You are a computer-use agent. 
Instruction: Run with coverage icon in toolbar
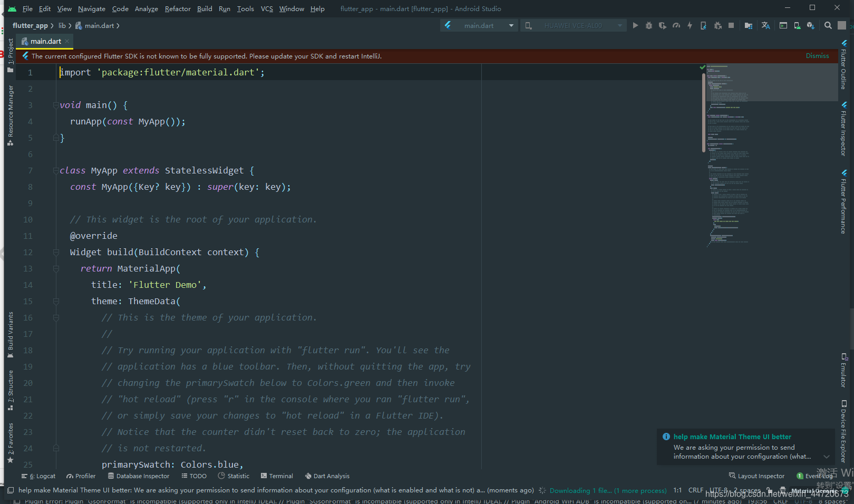[663, 25]
